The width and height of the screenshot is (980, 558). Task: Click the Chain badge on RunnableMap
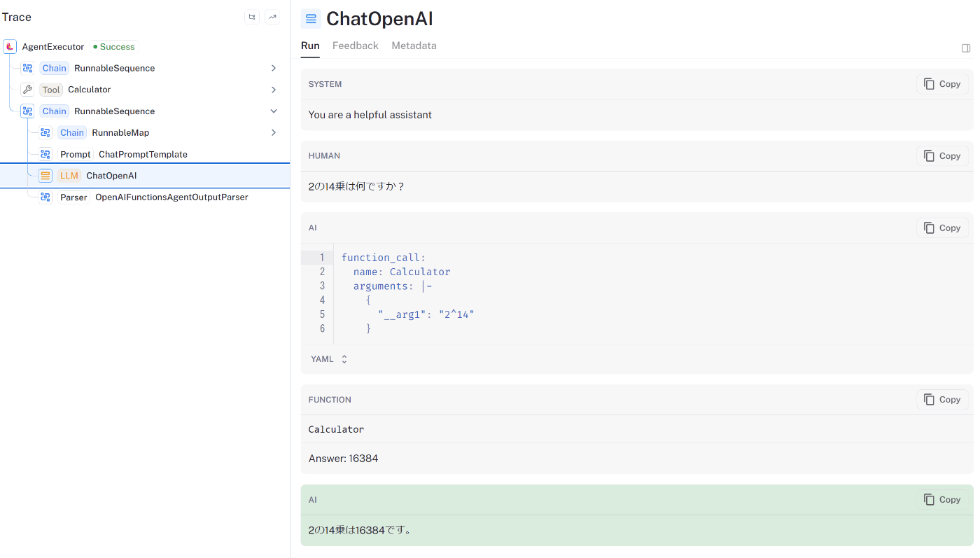tap(72, 132)
